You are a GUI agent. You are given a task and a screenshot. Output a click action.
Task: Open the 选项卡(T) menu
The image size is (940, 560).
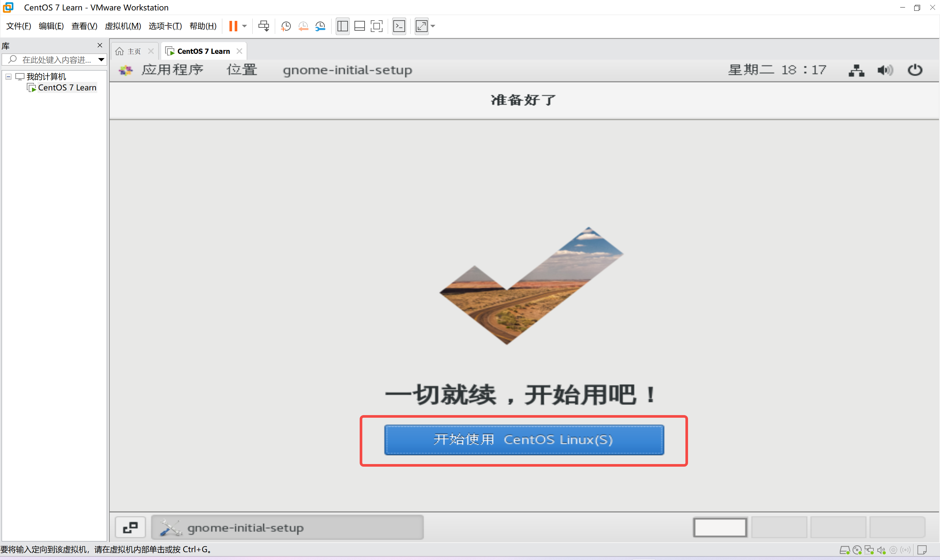[165, 26]
